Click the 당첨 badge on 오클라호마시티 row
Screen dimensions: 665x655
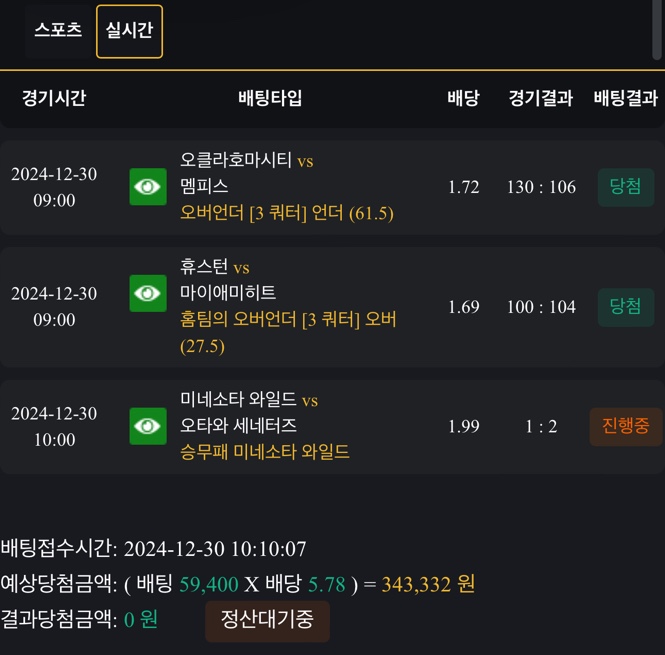626,187
